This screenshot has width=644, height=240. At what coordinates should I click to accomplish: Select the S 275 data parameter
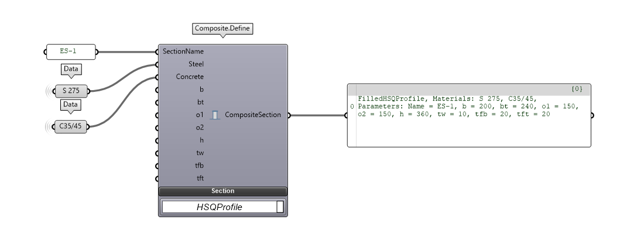pos(70,91)
